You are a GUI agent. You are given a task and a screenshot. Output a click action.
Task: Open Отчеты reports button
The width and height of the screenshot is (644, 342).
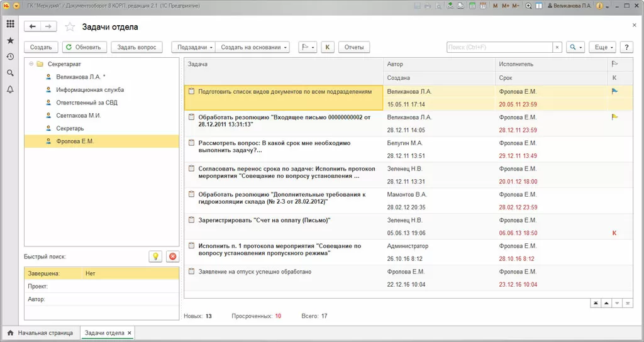tap(354, 47)
